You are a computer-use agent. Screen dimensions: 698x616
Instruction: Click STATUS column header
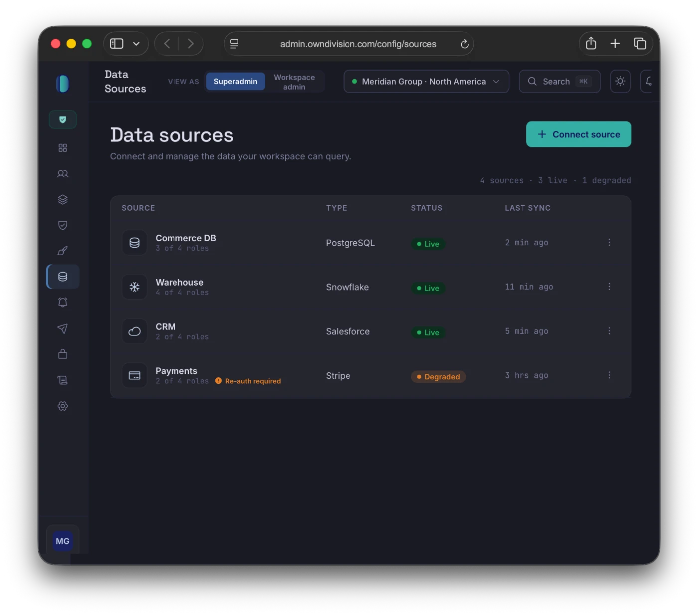tap(426, 208)
